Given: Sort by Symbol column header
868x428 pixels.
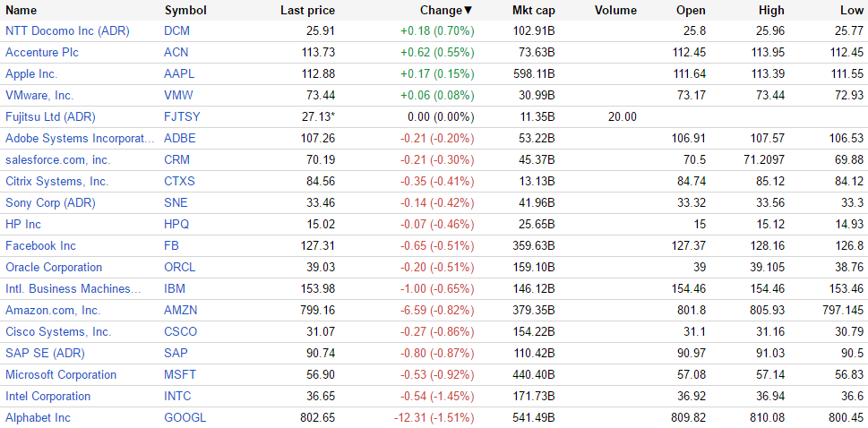Looking at the screenshot, I should pos(185,11).
